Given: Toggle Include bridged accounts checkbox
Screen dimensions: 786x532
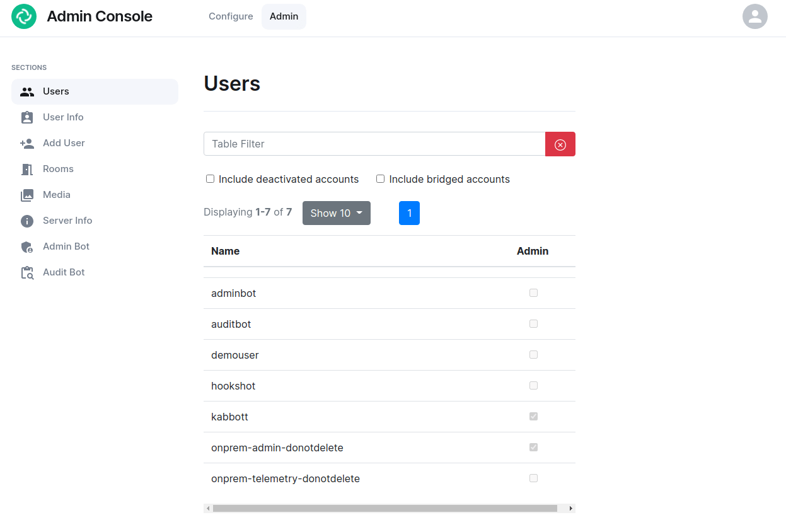Looking at the screenshot, I should click(x=380, y=179).
